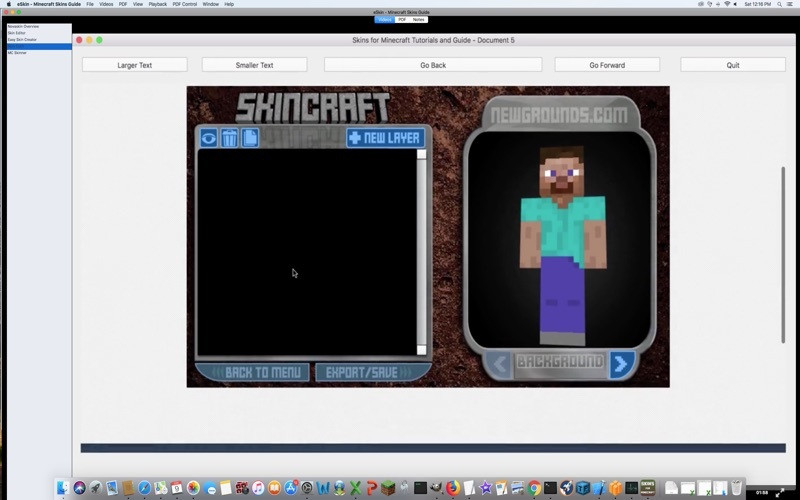The image size is (800, 500).
Task: Click the layer list scrollbar down arrow
Action: [x=421, y=349]
